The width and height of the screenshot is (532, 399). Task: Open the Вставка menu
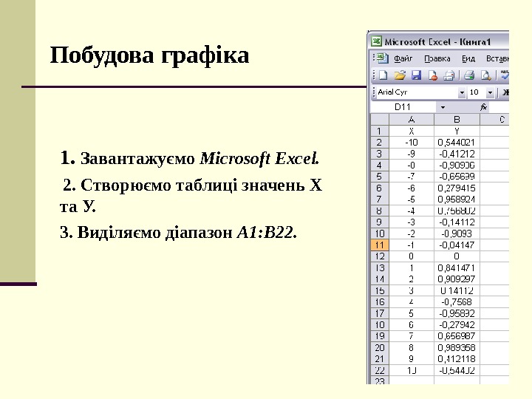pyautogui.click(x=497, y=58)
